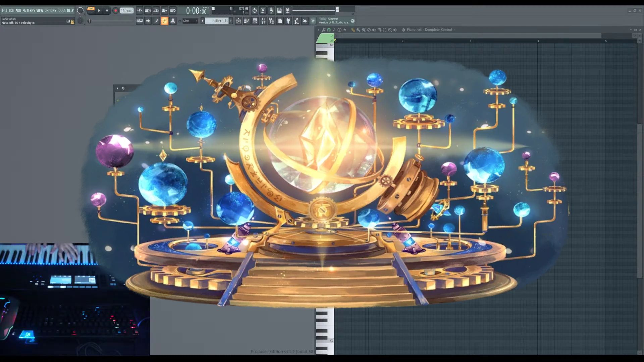This screenshot has width=644, height=362.
Task: Click the transport Stop button
Action: click(x=107, y=10)
